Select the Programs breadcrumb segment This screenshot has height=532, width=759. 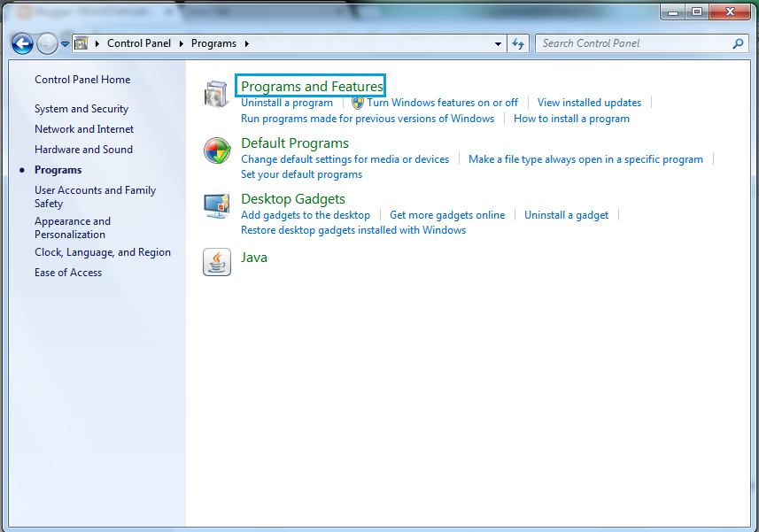(213, 43)
